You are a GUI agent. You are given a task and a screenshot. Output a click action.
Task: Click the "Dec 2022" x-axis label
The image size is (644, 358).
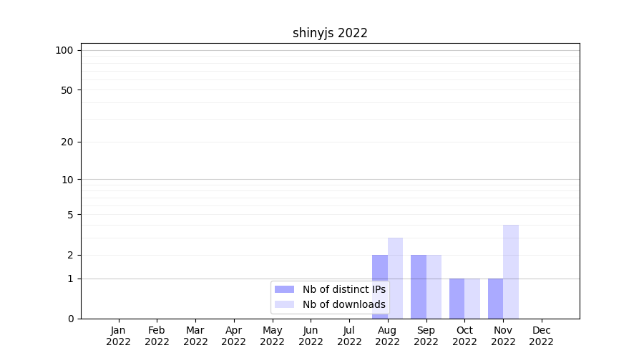541,336
